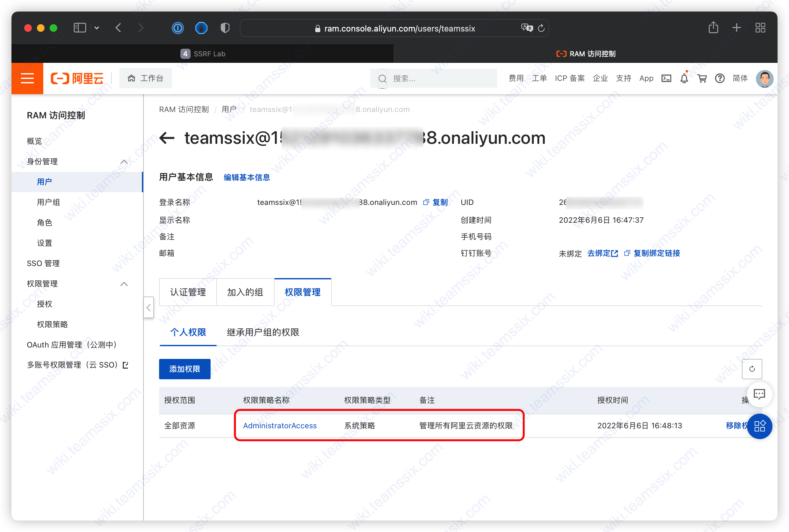Collapse the 身份管理 sidebar section

[x=124, y=162]
